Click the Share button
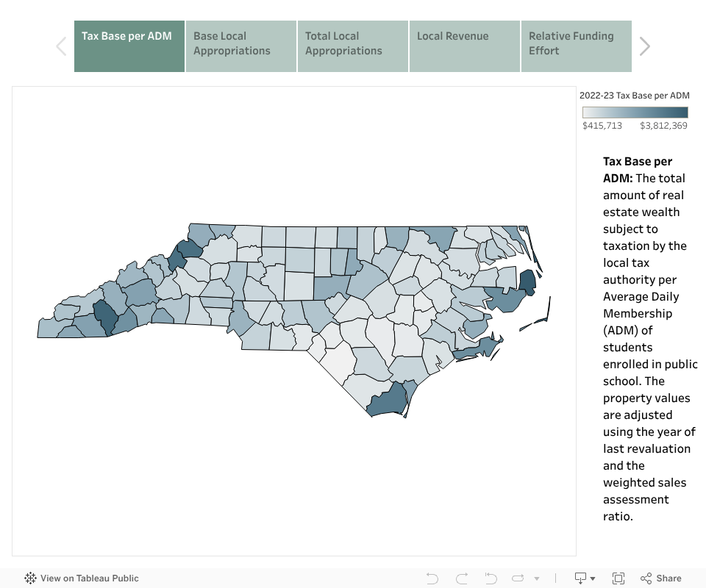Viewport: 706px width, 588px height. [x=661, y=578]
